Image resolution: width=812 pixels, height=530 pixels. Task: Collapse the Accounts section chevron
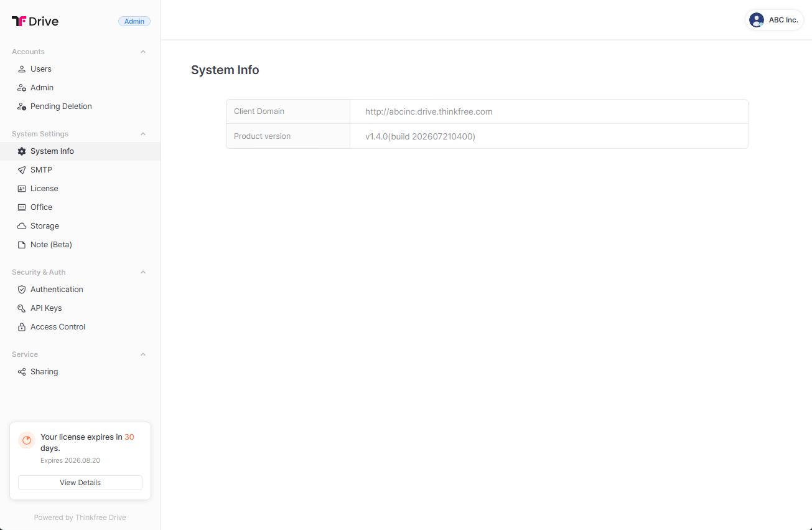[x=143, y=52]
